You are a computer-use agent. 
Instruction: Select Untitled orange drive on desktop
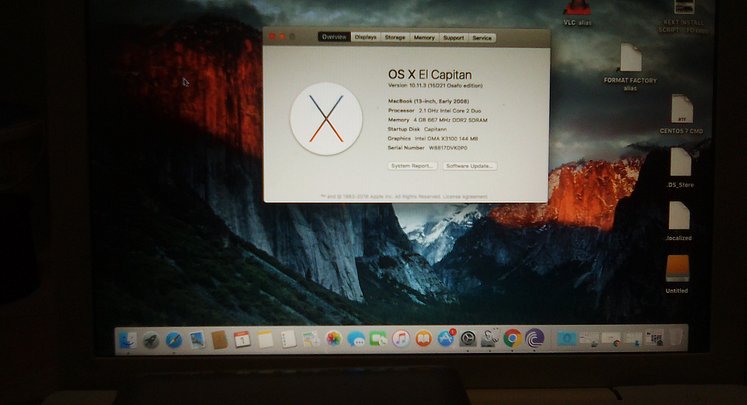click(677, 274)
